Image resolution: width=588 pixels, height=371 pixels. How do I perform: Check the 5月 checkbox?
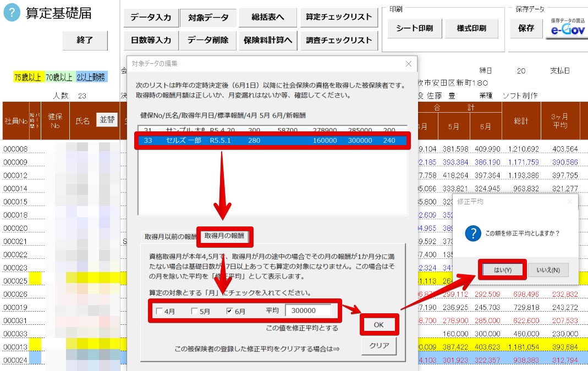[x=194, y=311]
